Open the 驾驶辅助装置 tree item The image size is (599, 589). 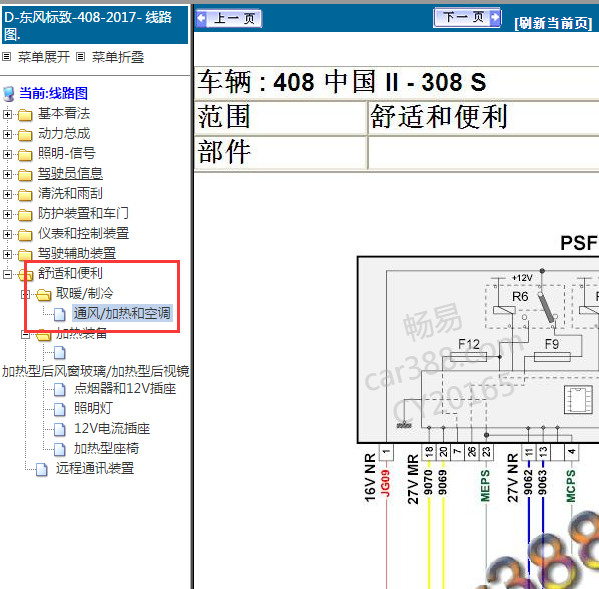click(x=77, y=253)
